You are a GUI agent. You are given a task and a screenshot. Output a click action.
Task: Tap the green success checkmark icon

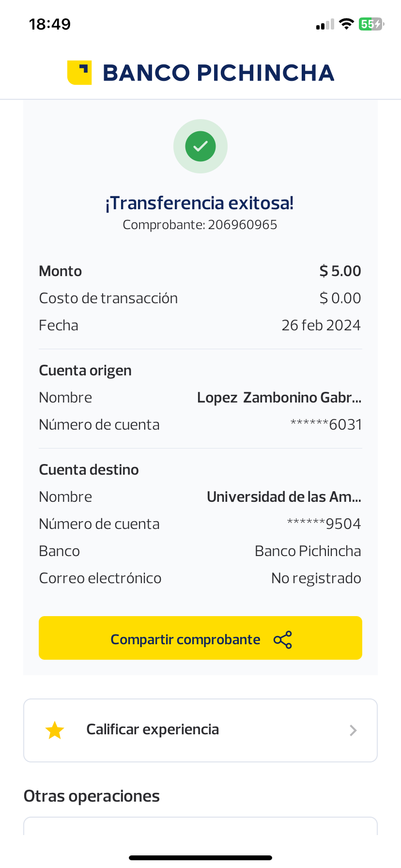click(200, 146)
